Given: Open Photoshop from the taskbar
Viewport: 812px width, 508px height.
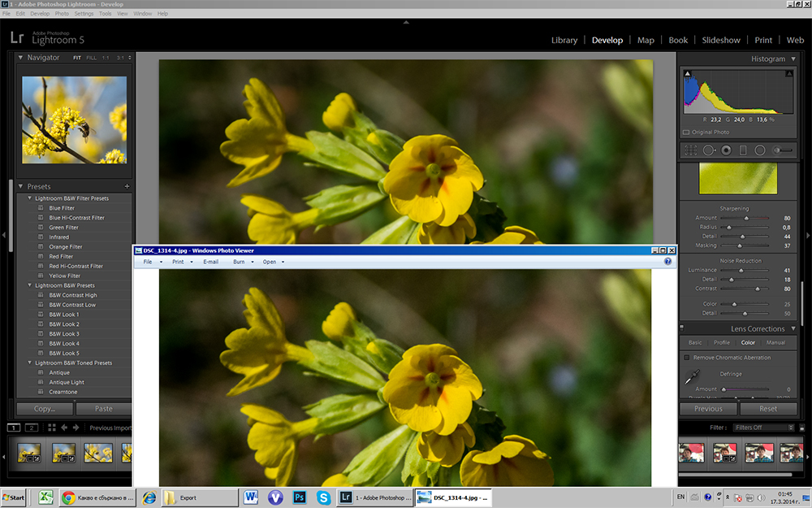Looking at the screenshot, I should (x=300, y=497).
